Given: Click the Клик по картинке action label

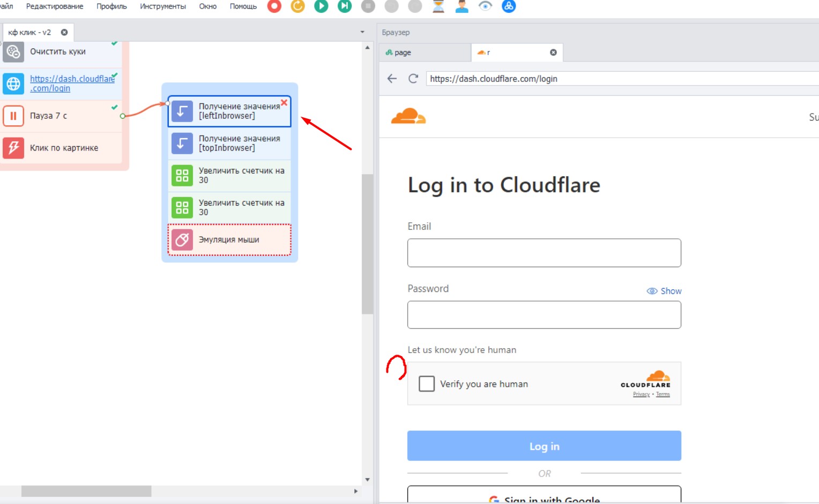Looking at the screenshot, I should click(64, 148).
